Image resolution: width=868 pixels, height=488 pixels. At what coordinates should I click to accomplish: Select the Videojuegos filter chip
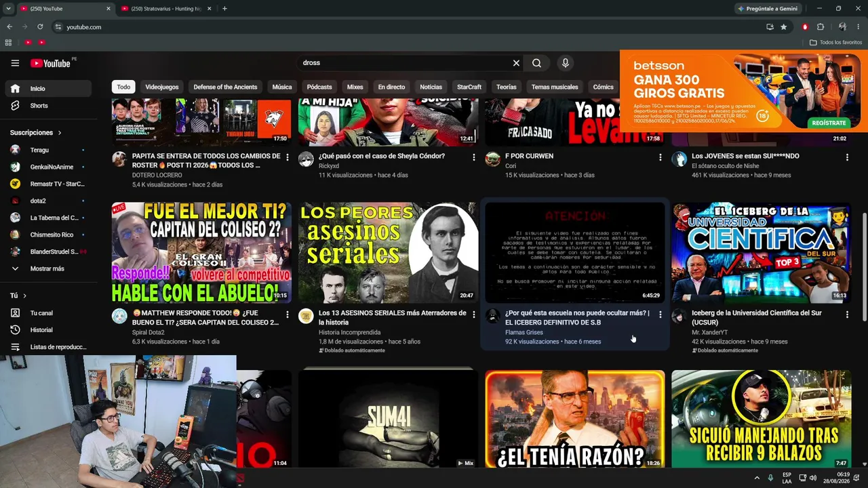pos(162,87)
